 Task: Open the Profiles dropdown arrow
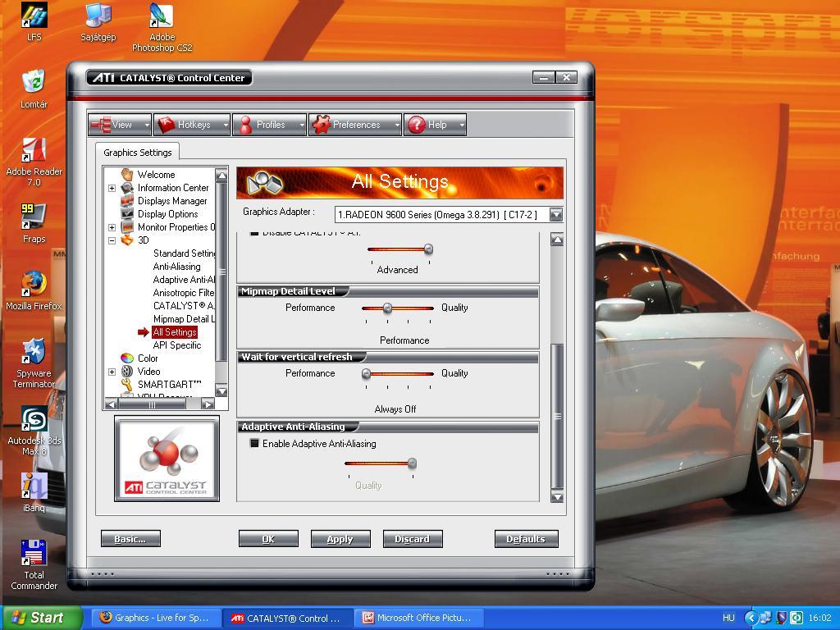[x=302, y=125]
